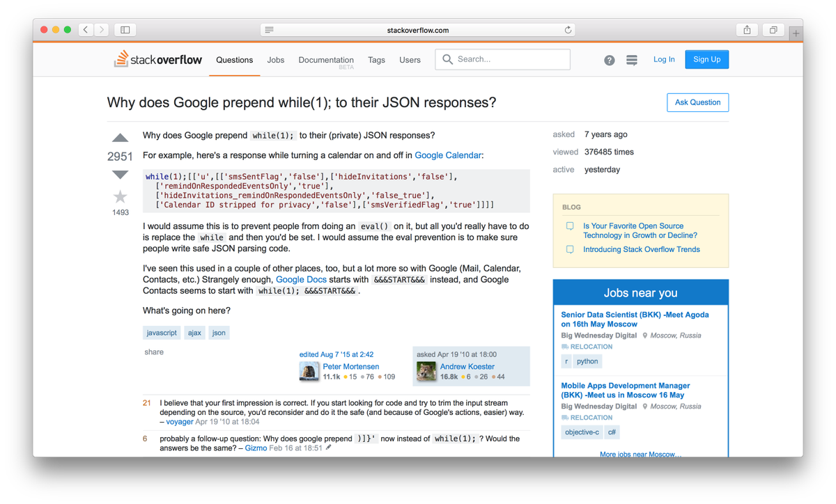
Task: Open the Tags tab
Action: pos(377,60)
